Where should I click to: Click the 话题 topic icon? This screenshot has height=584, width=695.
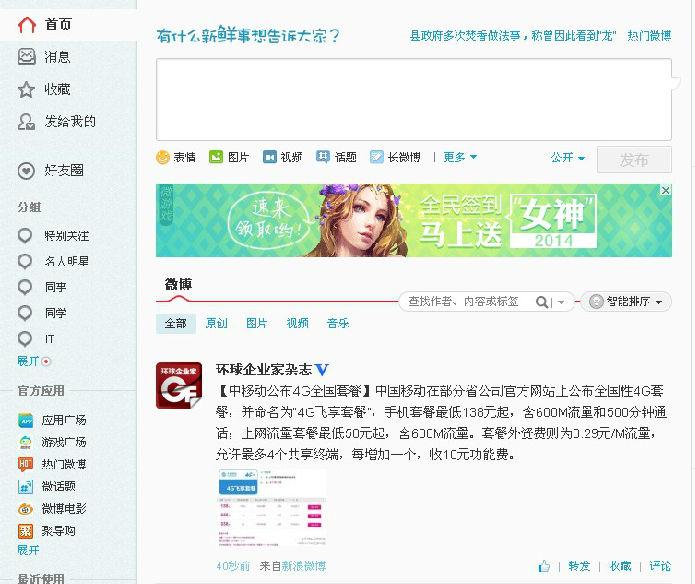323,157
